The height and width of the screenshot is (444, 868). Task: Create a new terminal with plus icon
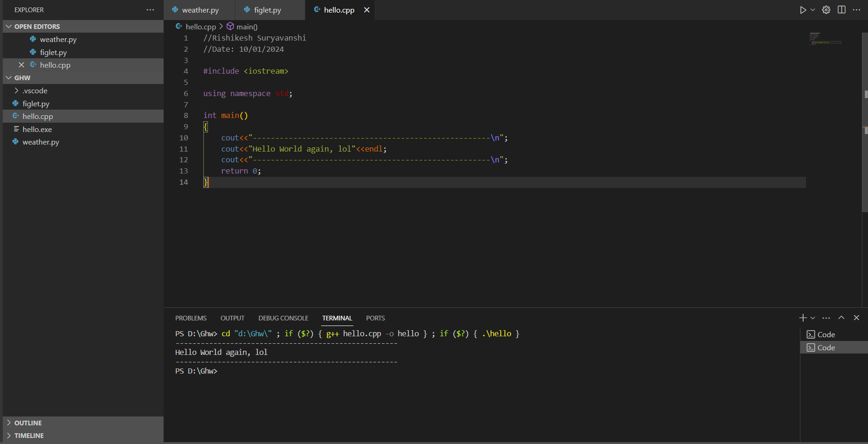803,318
